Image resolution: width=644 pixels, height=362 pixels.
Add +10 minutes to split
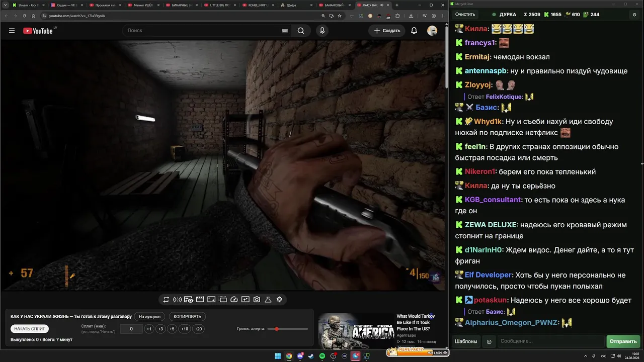point(185,329)
